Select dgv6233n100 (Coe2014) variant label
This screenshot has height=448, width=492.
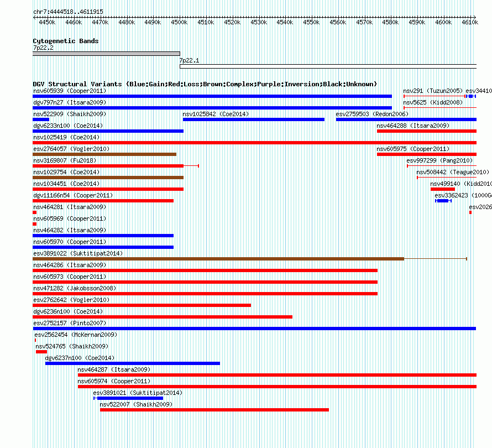[68, 126]
